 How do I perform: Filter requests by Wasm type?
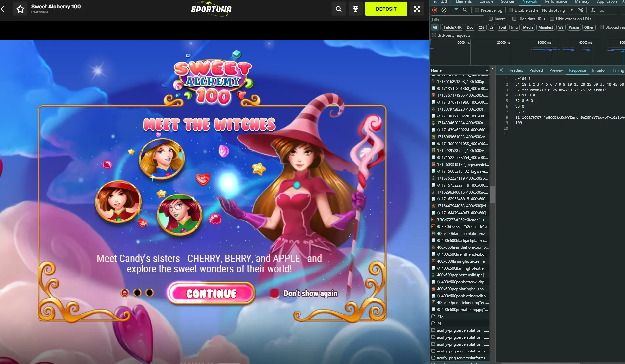[574, 27]
